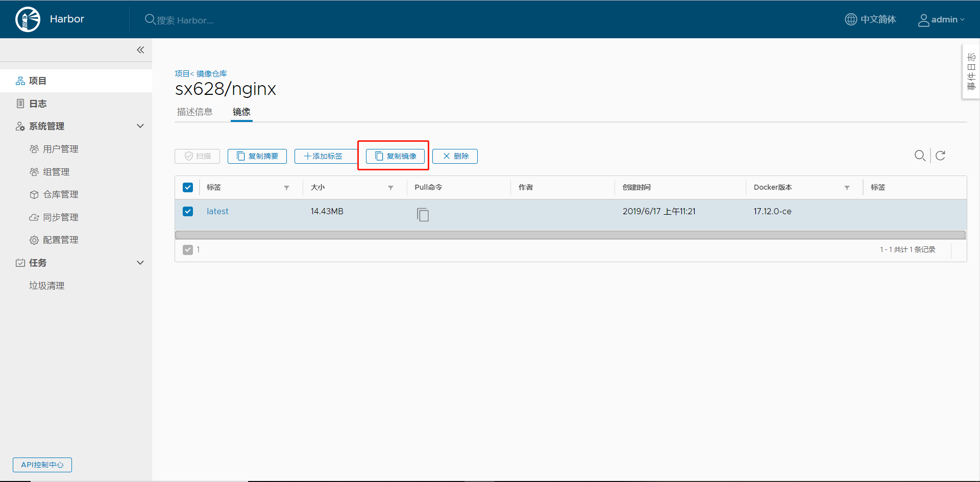Focus the 搜索 Harbor search field
The image size is (980, 482).
[x=185, y=20]
